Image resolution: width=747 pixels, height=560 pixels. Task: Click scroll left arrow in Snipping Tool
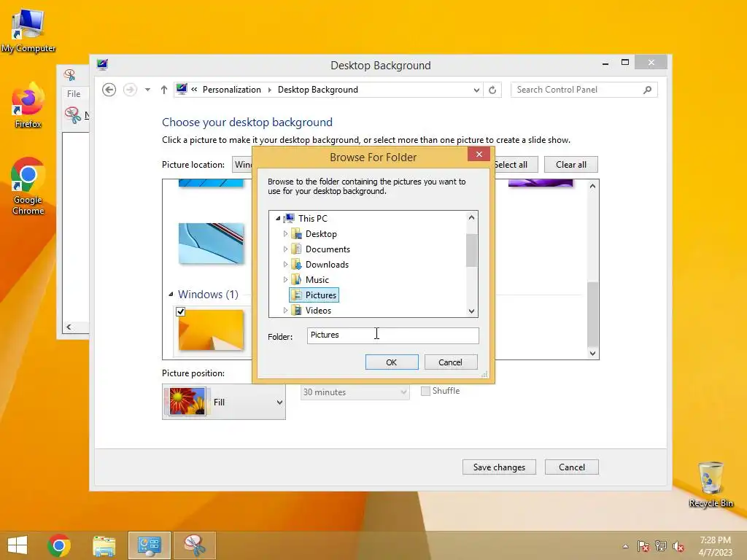(69, 327)
